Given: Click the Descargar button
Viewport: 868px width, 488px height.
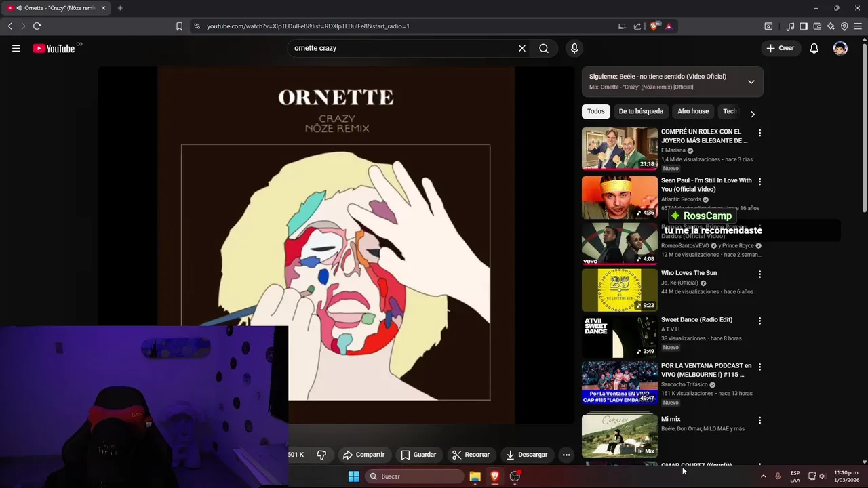Looking at the screenshot, I should coord(527,455).
